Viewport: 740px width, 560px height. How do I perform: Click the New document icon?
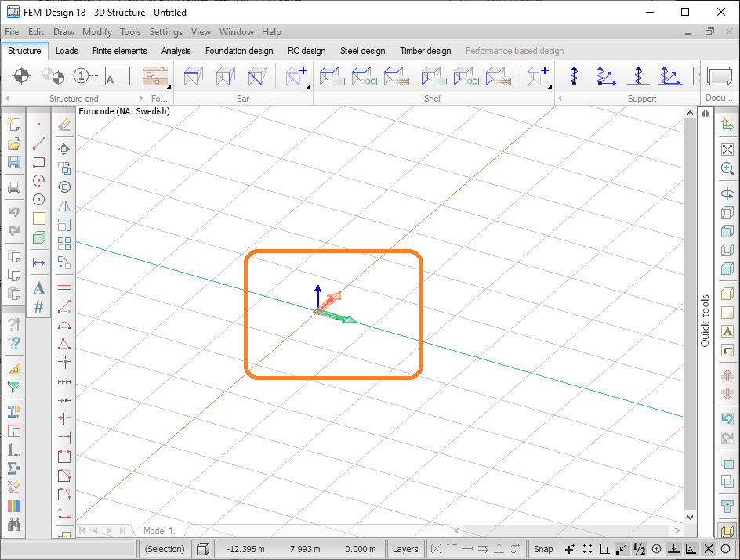(14, 125)
